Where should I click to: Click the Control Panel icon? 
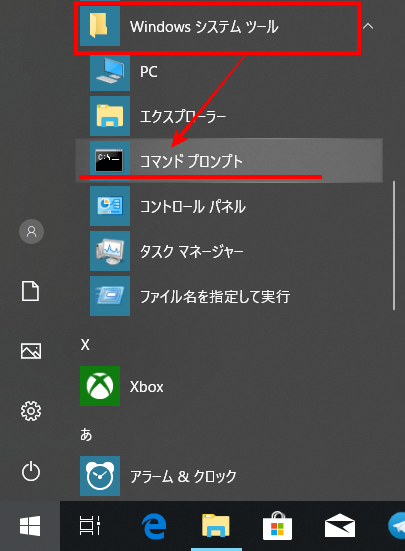click(x=110, y=206)
